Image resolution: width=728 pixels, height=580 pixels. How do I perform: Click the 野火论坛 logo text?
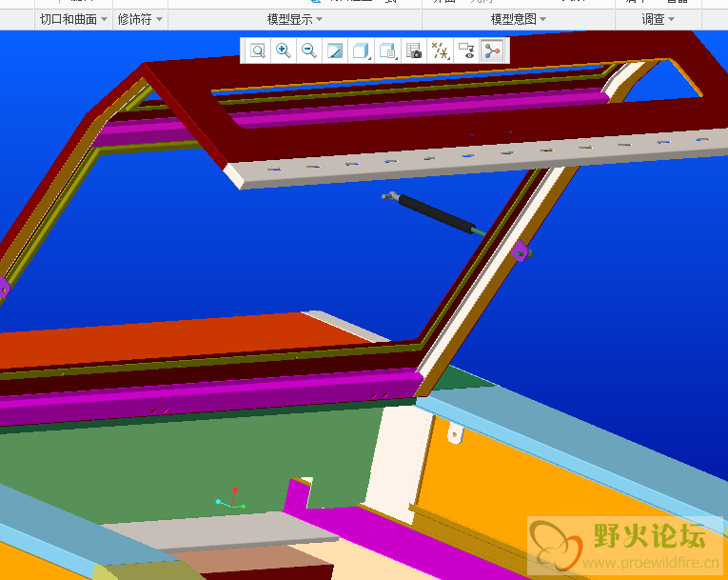coord(649,536)
